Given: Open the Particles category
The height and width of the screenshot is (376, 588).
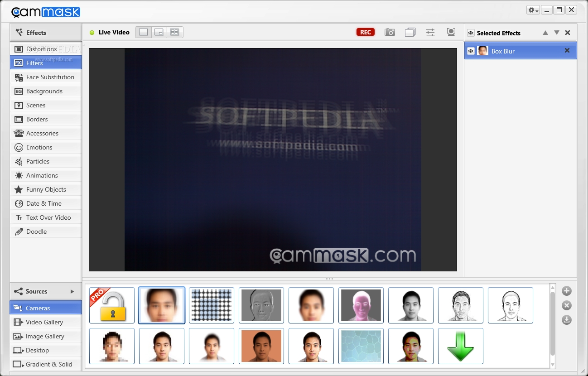Looking at the screenshot, I should coord(46,161).
